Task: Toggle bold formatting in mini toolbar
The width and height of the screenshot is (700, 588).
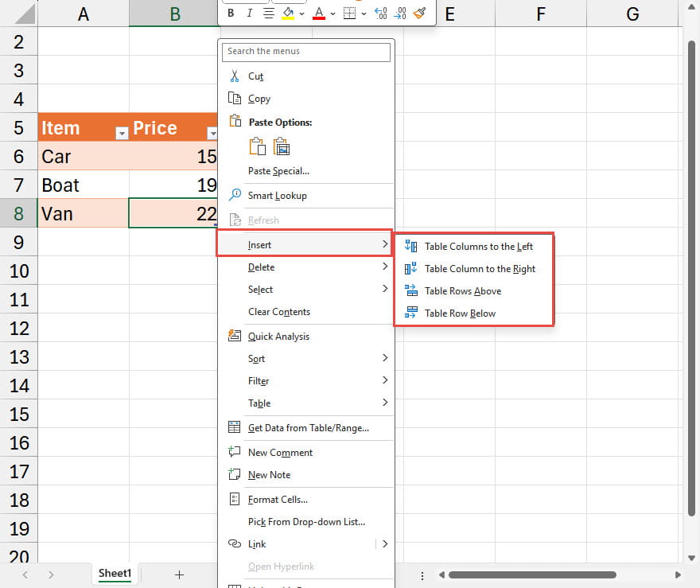Action: (231, 14)
